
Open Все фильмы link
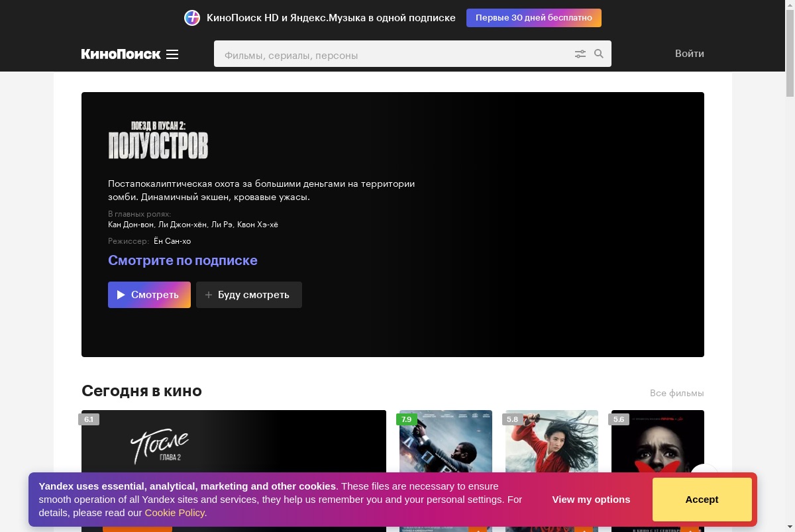(x=677, y=393)
